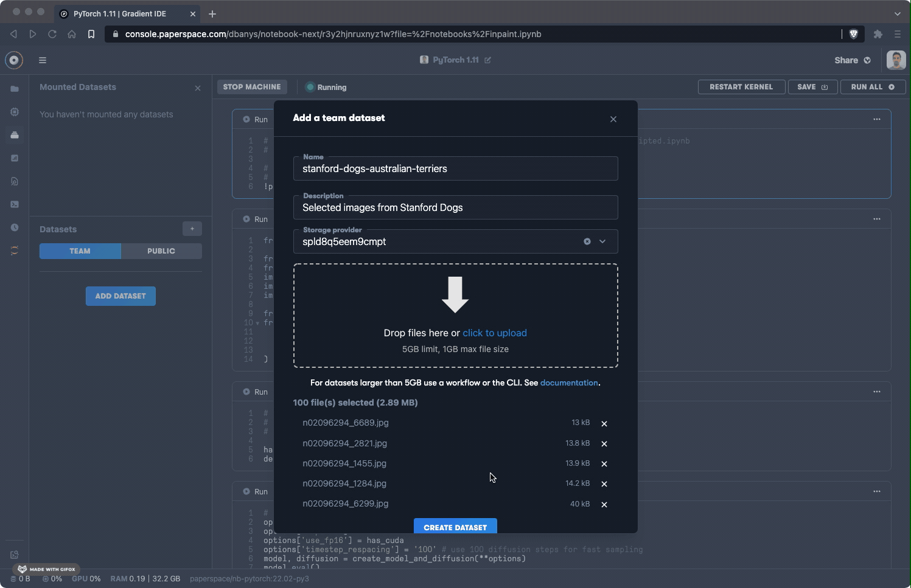This screenshot has height=588, width=911.
Task: Open the Share dropdown menu
Action: pyautogui.click(x=852, y=60)
